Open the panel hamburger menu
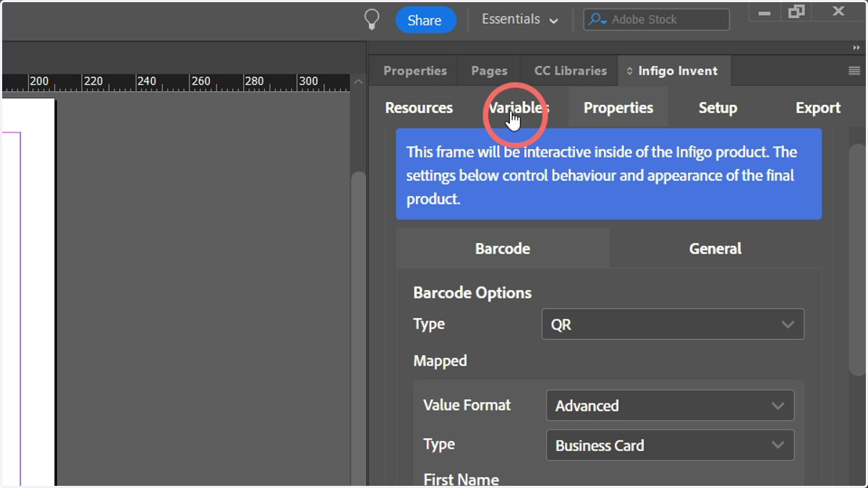The width and height of the screenshot is (868, 488). pyautogui.click(x=854, y=71)
